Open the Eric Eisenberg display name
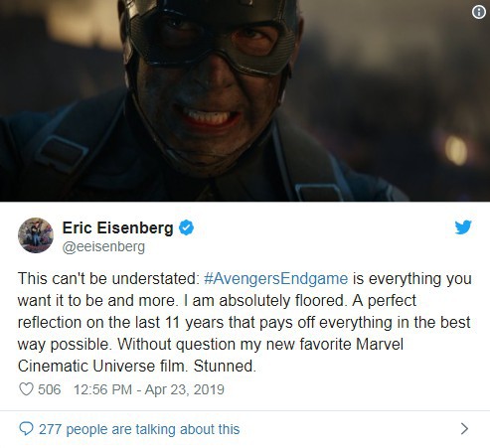This screenshot has height=448, width=490. coord(117,227)
